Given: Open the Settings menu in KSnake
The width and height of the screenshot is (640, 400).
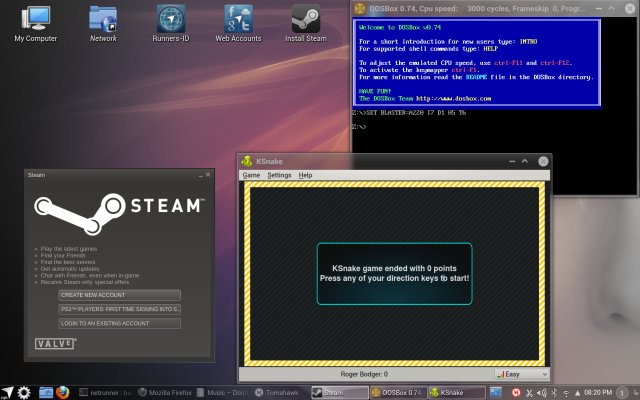Looking at the screenshot, I should 279,175.
